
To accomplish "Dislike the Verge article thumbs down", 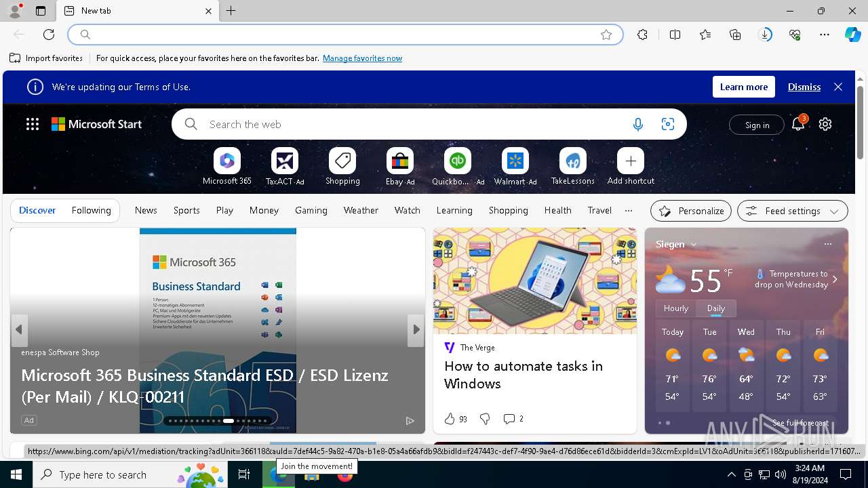I will click(485, 419).
